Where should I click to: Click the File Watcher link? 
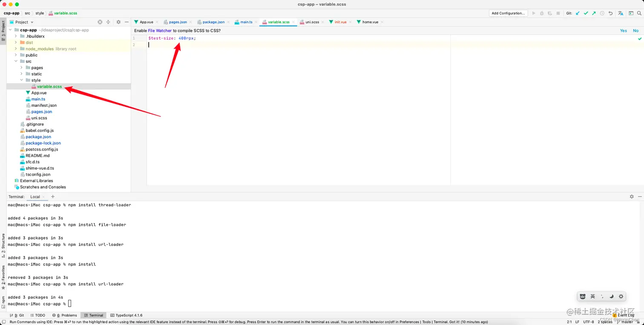pyautogui.click(x=160, y=31)
